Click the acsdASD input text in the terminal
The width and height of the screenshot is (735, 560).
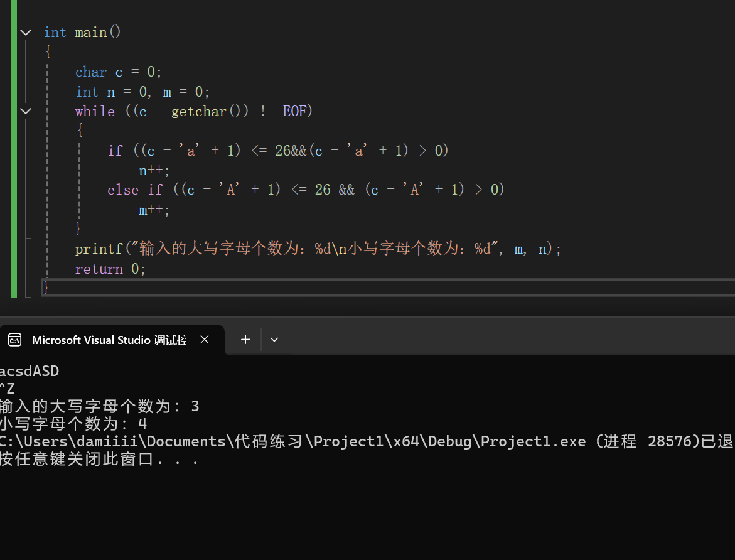tap(29, 370)
